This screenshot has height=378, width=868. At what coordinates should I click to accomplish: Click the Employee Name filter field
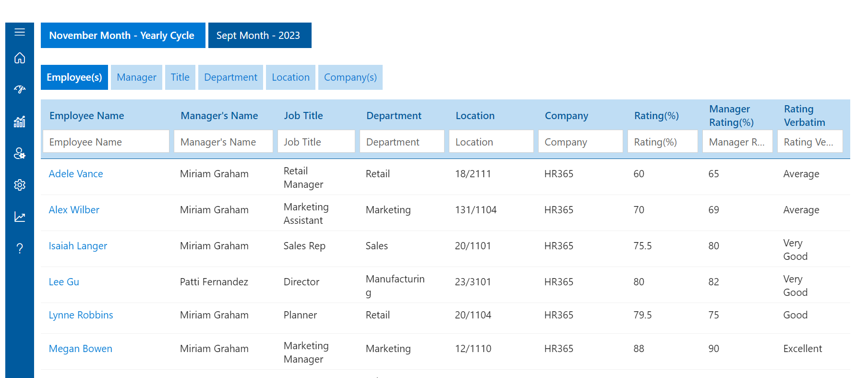[106, 142]
